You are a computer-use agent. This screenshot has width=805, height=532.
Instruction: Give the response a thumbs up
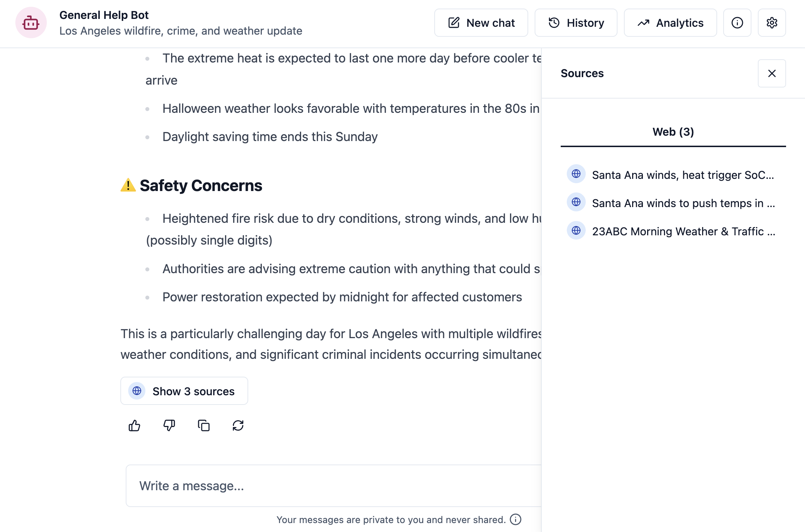[x=134, y=425]
